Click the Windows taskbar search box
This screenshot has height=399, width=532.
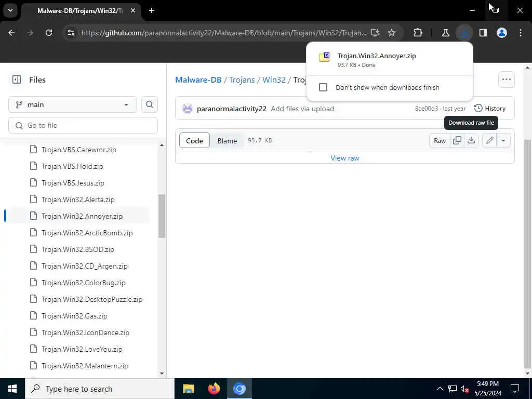[x=100, y=389]
